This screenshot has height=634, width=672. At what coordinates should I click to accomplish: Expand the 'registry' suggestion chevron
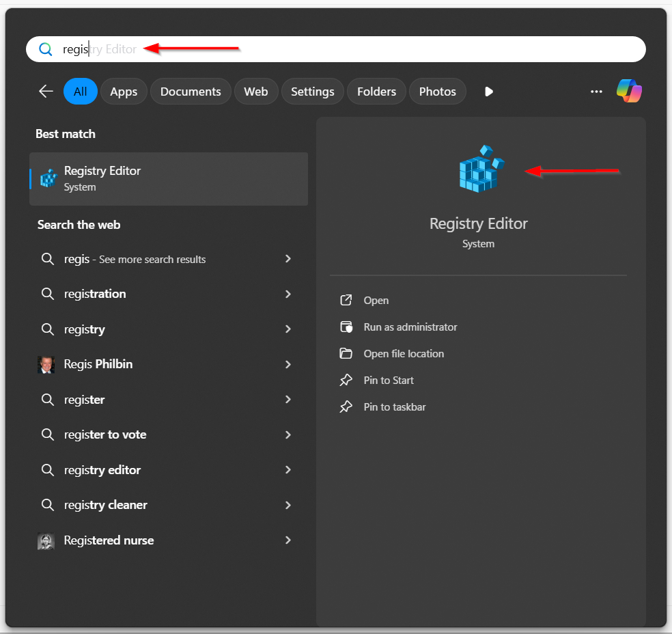pos(288,329)
